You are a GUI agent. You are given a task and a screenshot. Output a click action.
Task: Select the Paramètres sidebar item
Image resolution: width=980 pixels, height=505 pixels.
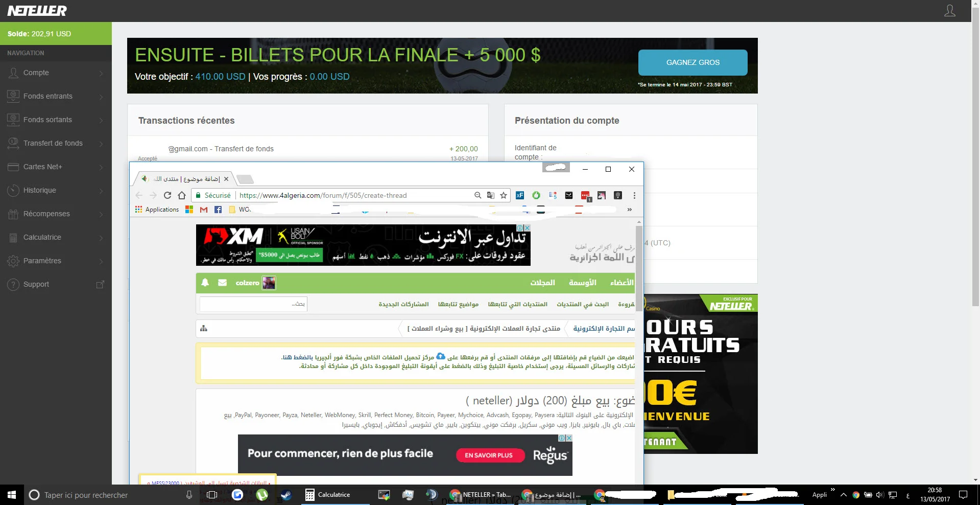coord(55,261)
